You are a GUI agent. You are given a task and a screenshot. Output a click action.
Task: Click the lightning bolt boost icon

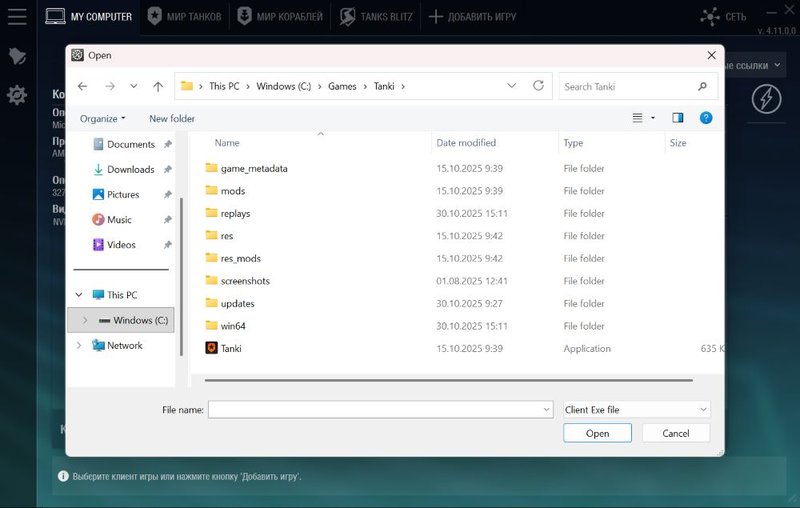click(767, 99)
